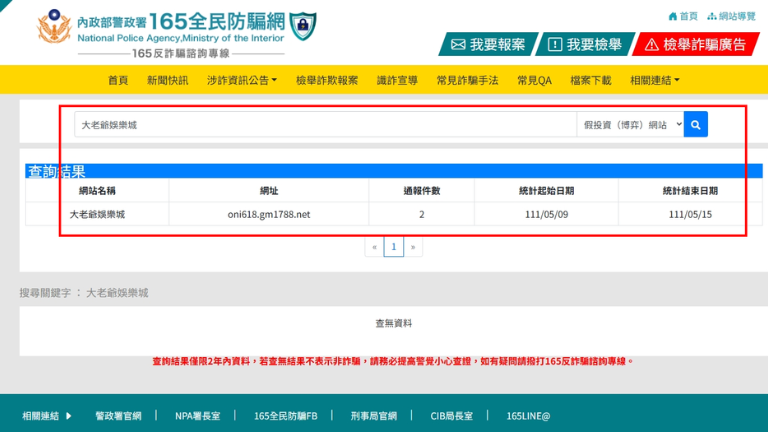Open the 假投資（博弈）網站 category dropdown
The image size is (768, 432).
(x=630, y=124)
